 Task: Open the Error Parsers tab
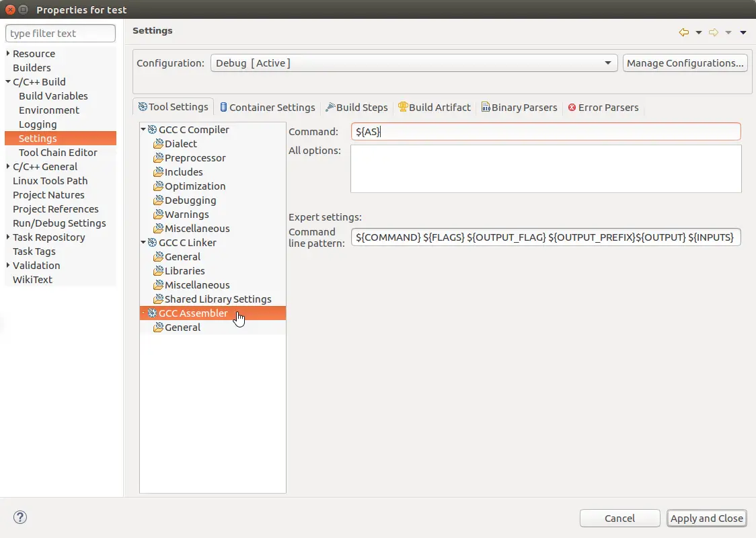[603, 108]
